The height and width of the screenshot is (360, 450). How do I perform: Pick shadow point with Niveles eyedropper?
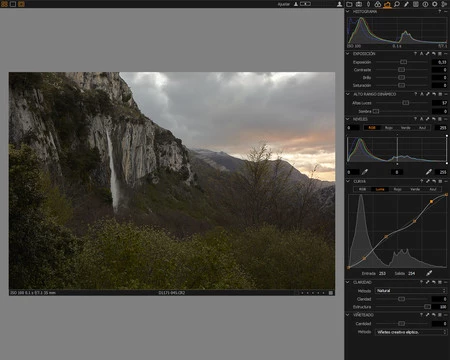coord(365,172)
